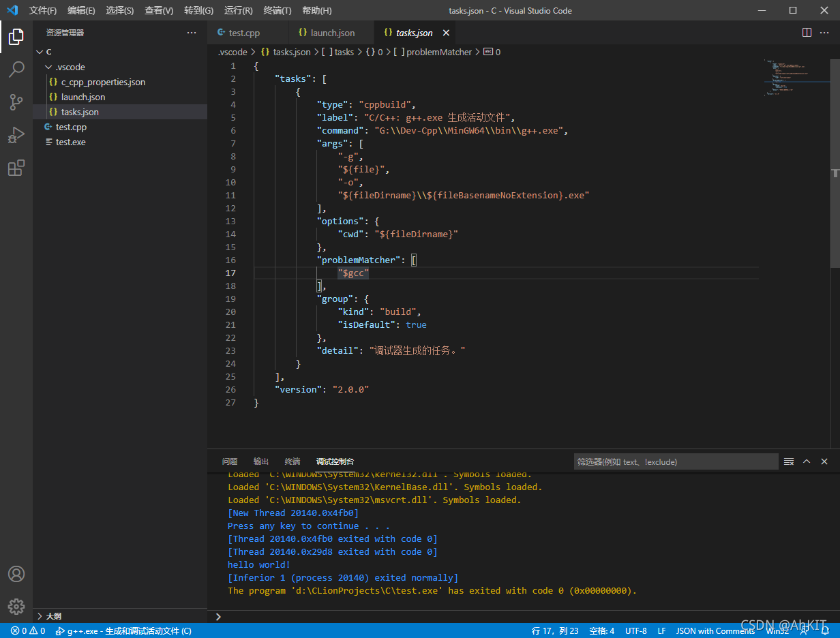Screen dimensions: 840x638
Task: Open the Extensions view
Action: tap(16, 168)
